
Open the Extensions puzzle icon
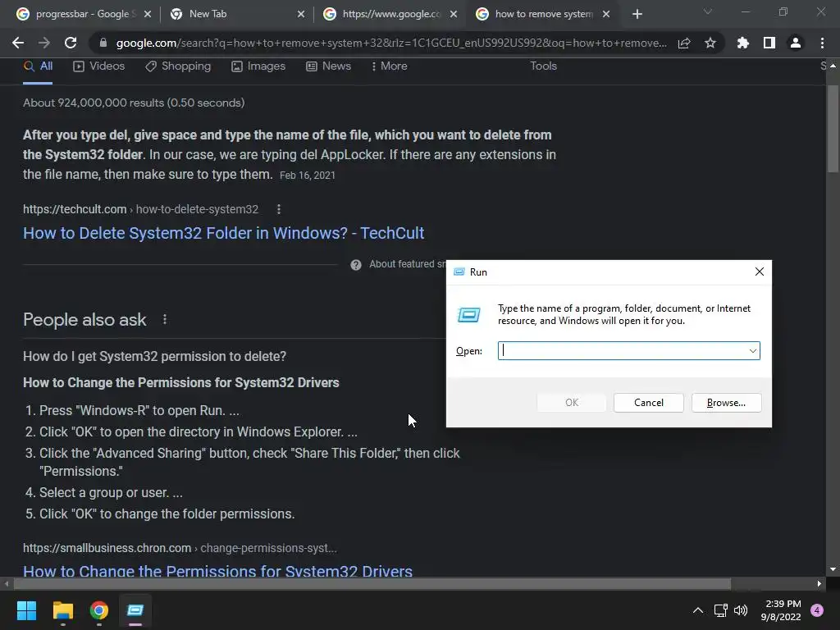[743, 43]
